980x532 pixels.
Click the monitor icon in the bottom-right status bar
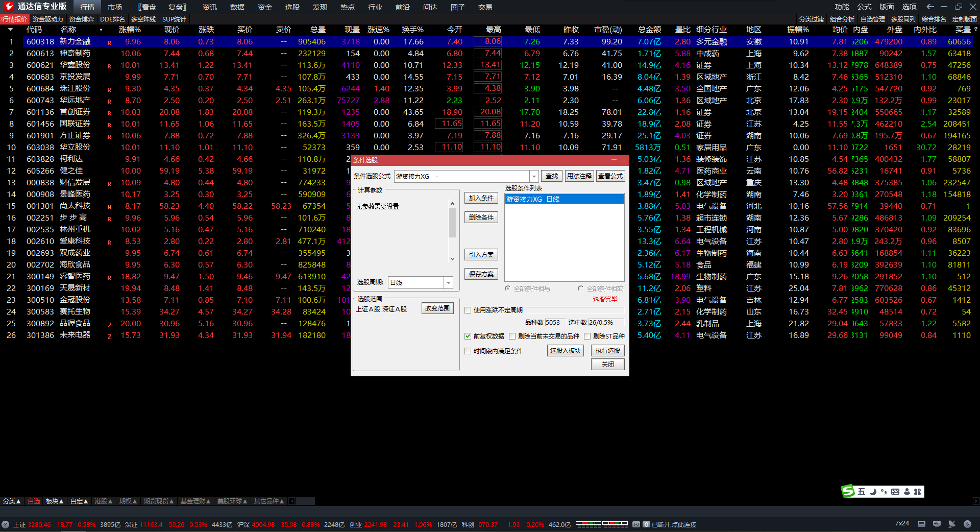(x=937, y=524)
